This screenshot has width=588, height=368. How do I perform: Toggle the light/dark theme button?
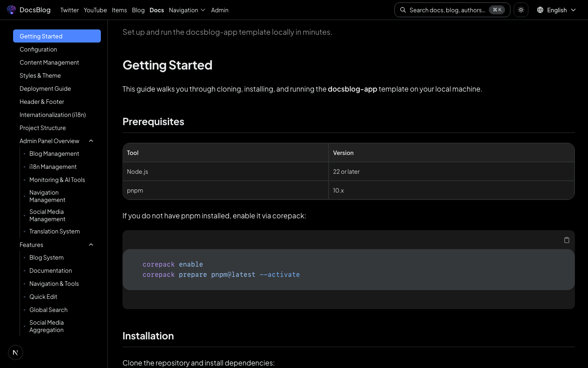[521, 10]
